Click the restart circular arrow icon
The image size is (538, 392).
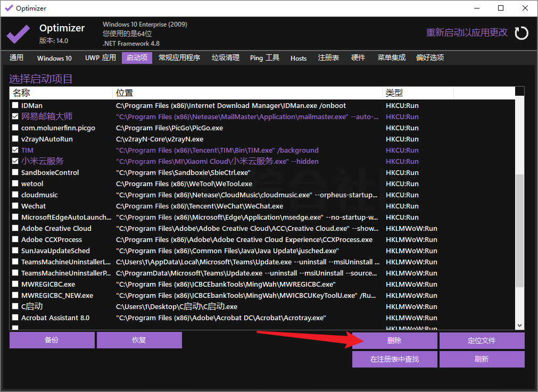521,34
